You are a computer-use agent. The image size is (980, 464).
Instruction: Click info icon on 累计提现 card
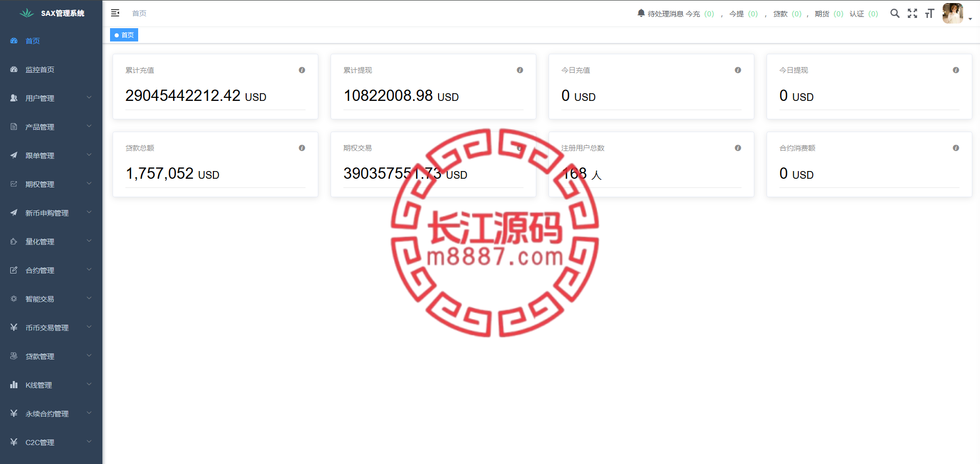[520, 70]
